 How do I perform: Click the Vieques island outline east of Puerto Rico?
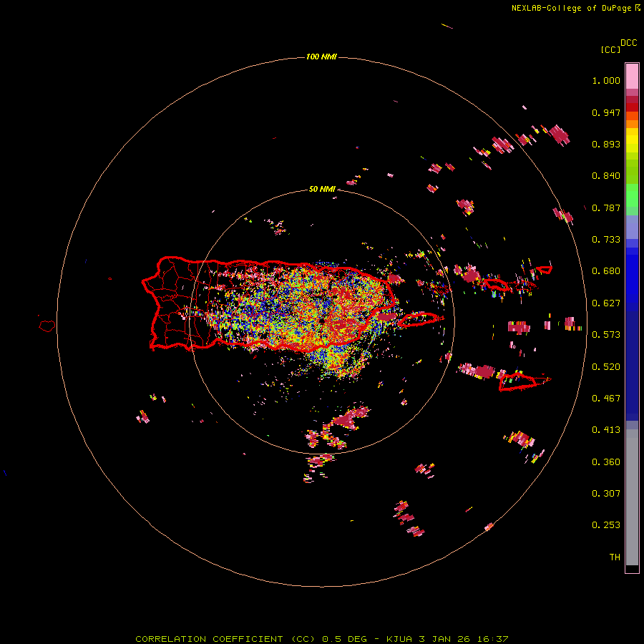(420, 320)
